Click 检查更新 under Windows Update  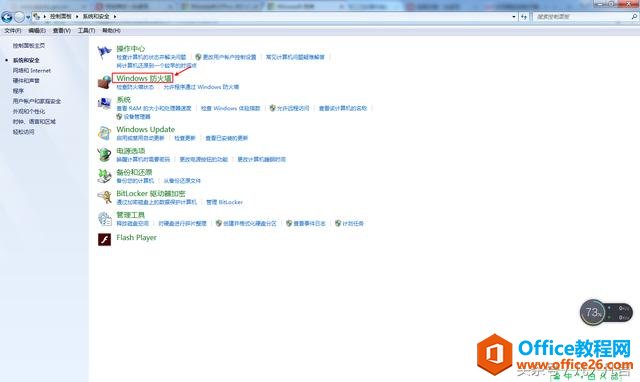tap(185, 138)
